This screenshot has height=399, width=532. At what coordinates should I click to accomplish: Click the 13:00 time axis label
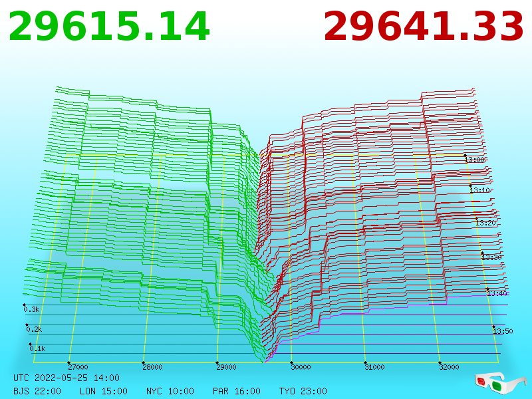[x=475, y=160]
